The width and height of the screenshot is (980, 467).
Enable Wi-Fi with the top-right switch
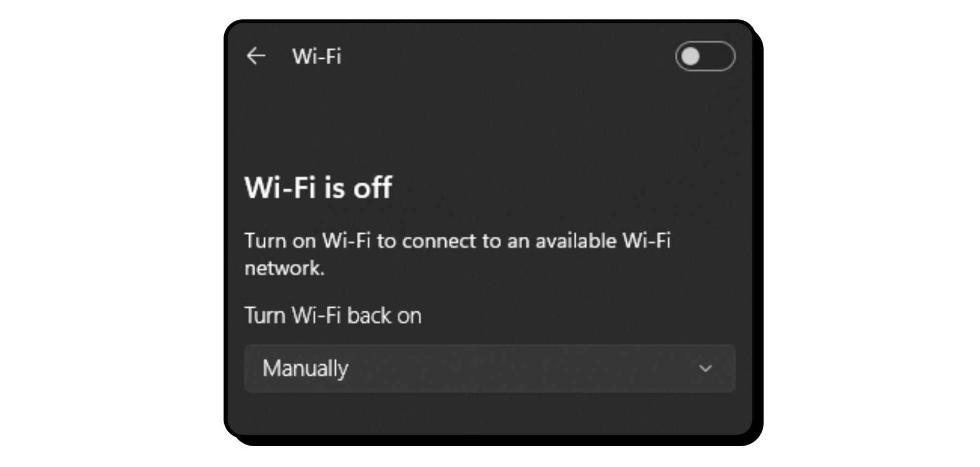click(x=705, y=56)
